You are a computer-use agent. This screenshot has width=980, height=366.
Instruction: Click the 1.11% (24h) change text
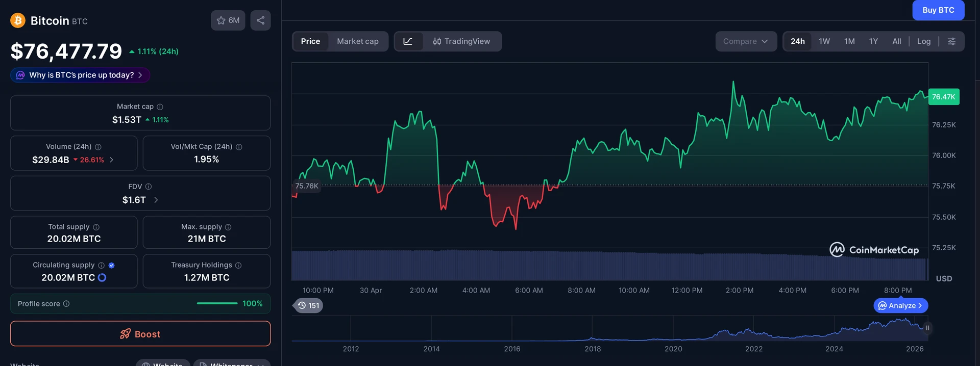click(154, 51)
